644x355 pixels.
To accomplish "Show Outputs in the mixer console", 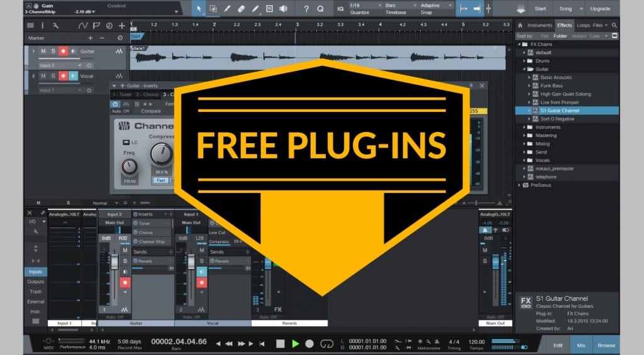I will (36, 281).
